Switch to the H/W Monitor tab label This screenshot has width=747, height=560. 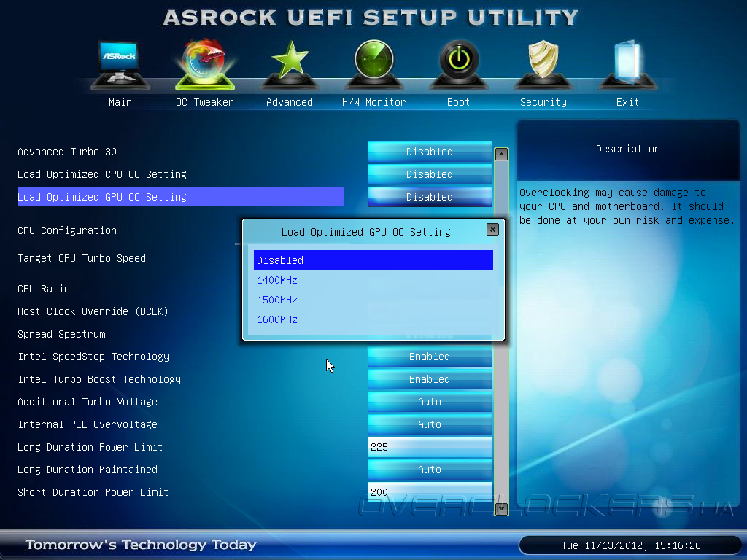(x=374, y=102)
